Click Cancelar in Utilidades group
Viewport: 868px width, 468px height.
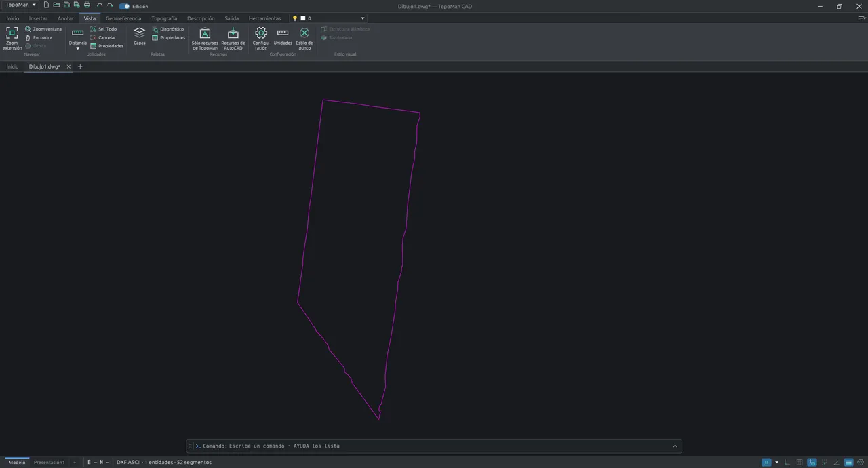tap(103, 37)
